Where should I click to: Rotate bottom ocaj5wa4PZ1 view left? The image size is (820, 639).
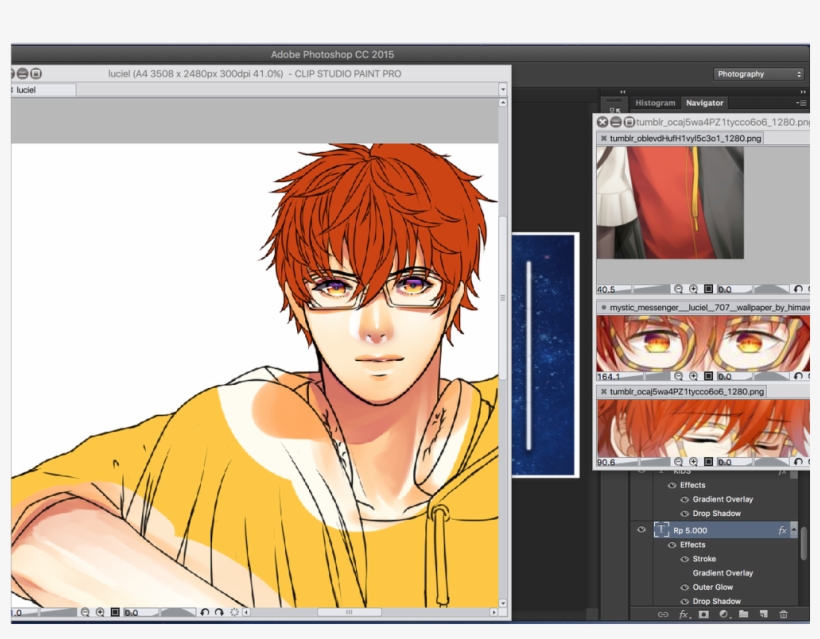798,462
